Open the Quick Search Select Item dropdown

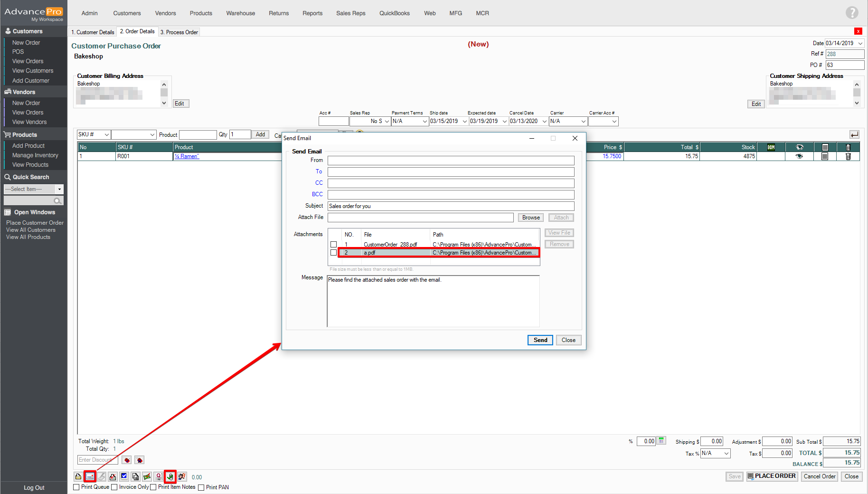[x=59, y=189]
